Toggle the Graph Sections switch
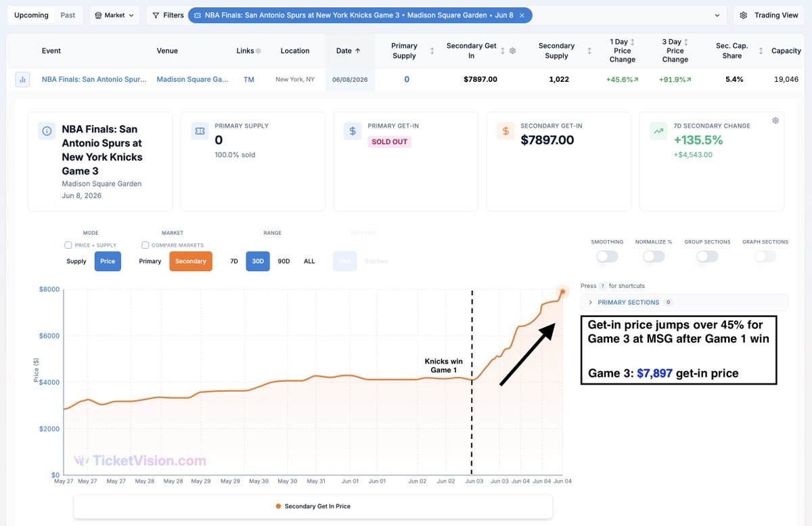 [x=765, y=257]
